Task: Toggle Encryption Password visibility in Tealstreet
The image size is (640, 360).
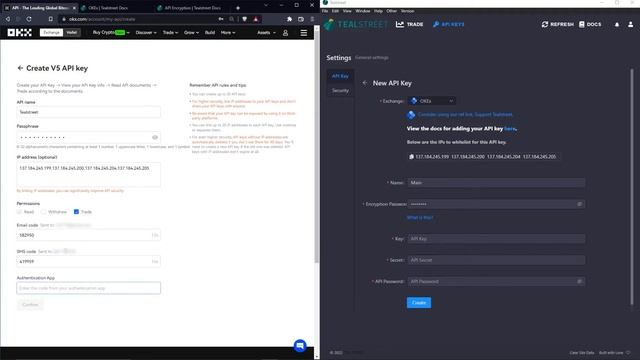Action: [580, 204]
